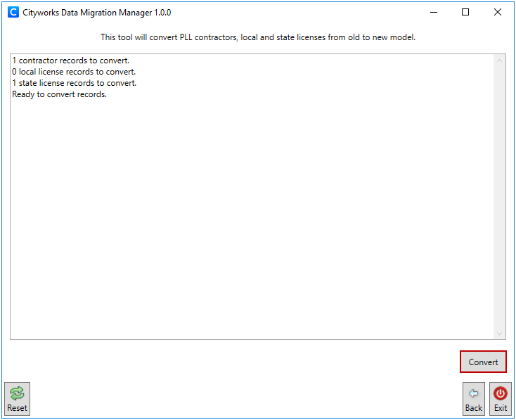Click the 'Reset' text label

(x=17, y=408)
